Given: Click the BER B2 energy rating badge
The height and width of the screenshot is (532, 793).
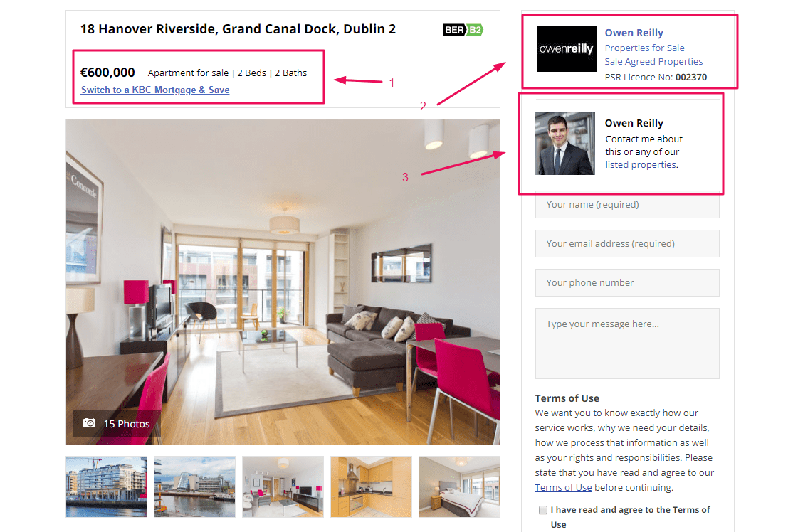Looking at the screenshot, I should tap(463, 30).
